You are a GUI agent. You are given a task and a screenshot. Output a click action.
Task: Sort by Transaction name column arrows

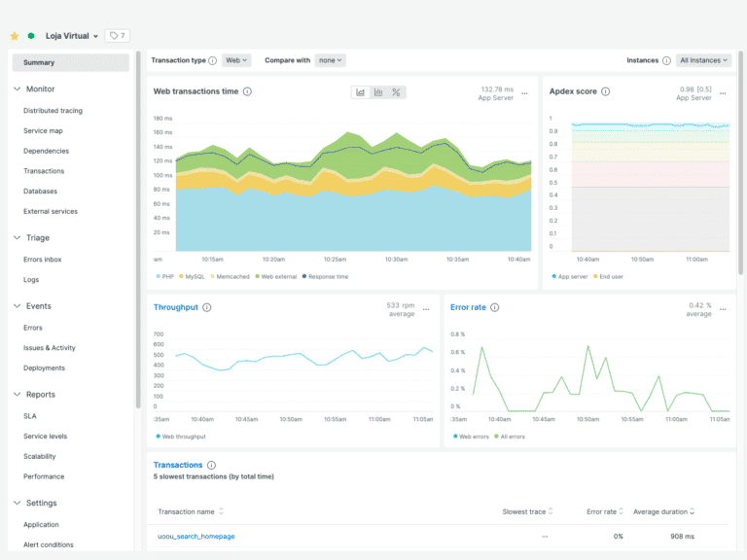[x=221, y=511]
